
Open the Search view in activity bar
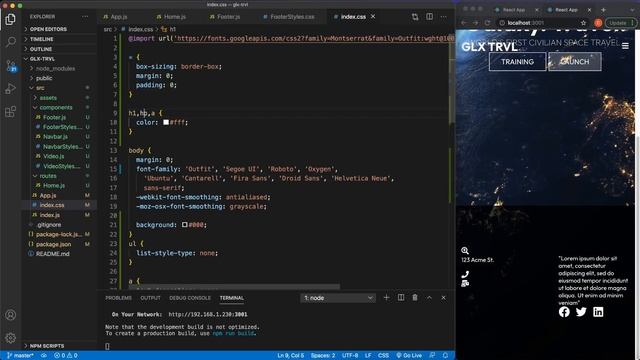click(x=11, y=42)
